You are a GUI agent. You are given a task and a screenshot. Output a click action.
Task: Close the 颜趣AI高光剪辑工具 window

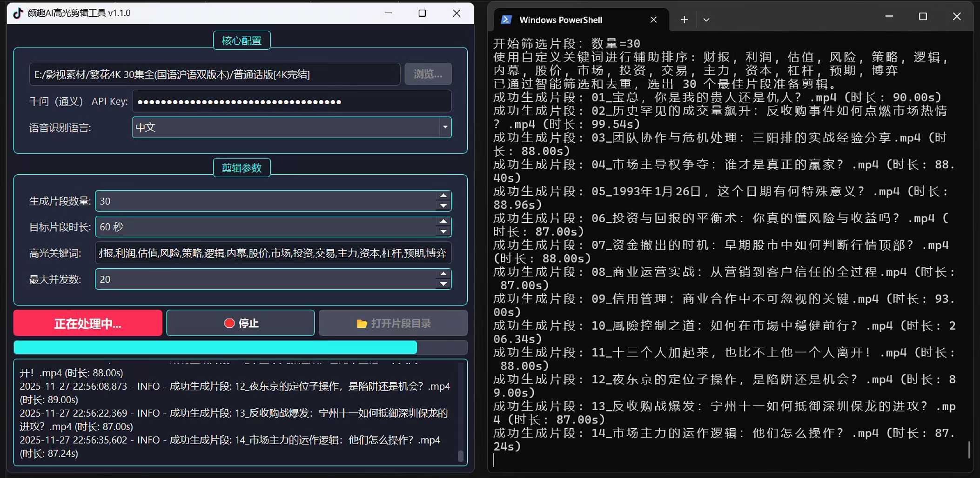coord(456,13)
